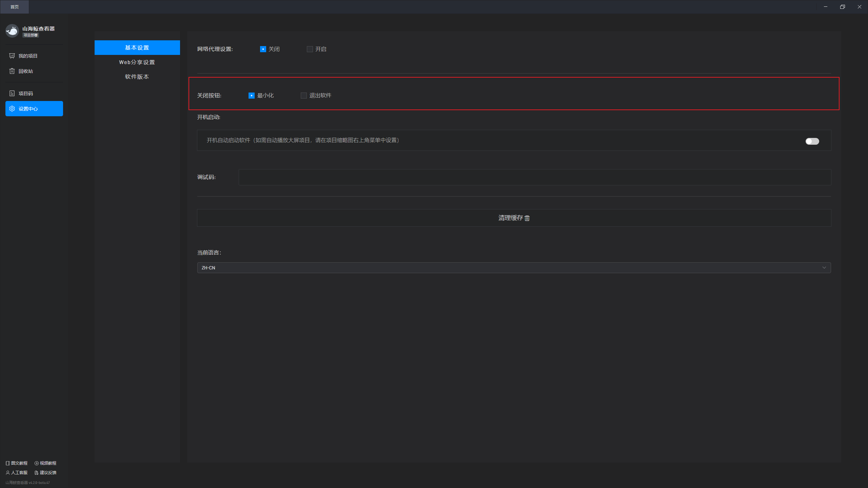Open the suggestion feedback (建议反馈) link
Viewport: 868px width, 488px height.
(x=45, y=473)
